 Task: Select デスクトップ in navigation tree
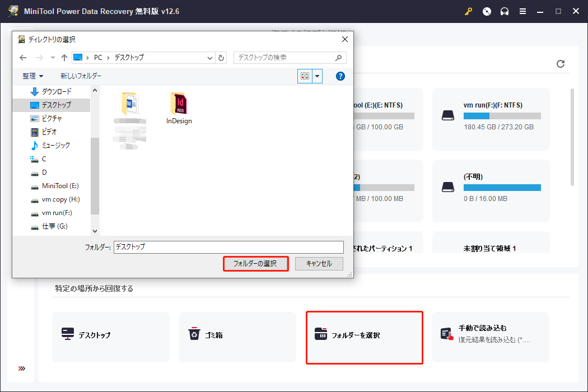[x=51, y=105]
